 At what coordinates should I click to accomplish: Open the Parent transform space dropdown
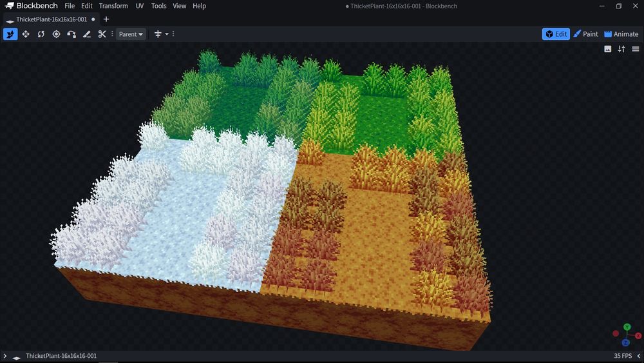click(131, 34)
